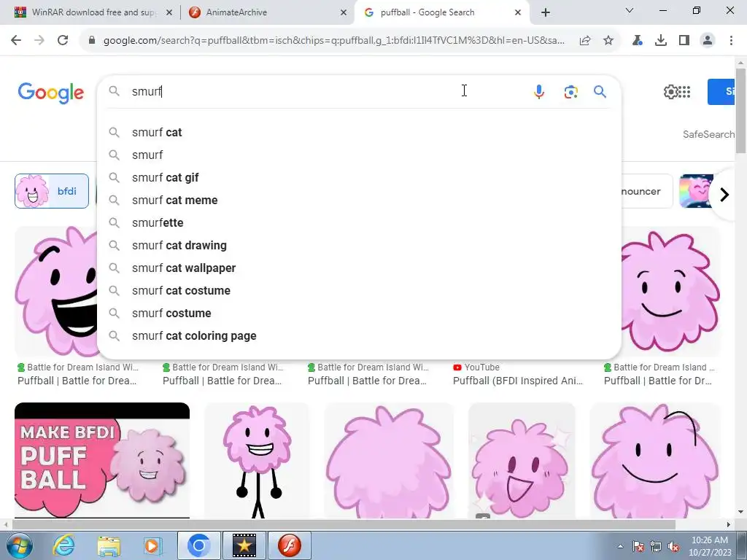The image size is (747, 560).
Task: Pick 'smurf cat drawing' suggestion
Action: point(359,245)
